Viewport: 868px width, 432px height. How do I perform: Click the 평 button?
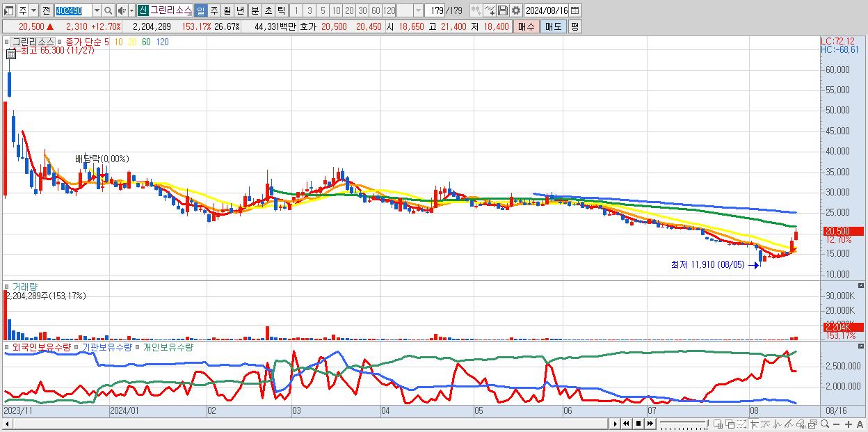574,26
